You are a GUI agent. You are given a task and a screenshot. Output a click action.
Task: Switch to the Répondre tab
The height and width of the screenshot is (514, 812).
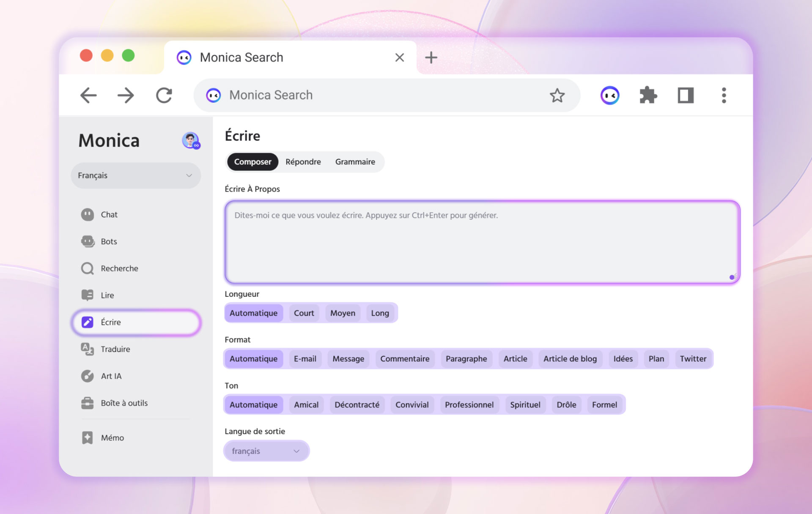tap(303, 162)
